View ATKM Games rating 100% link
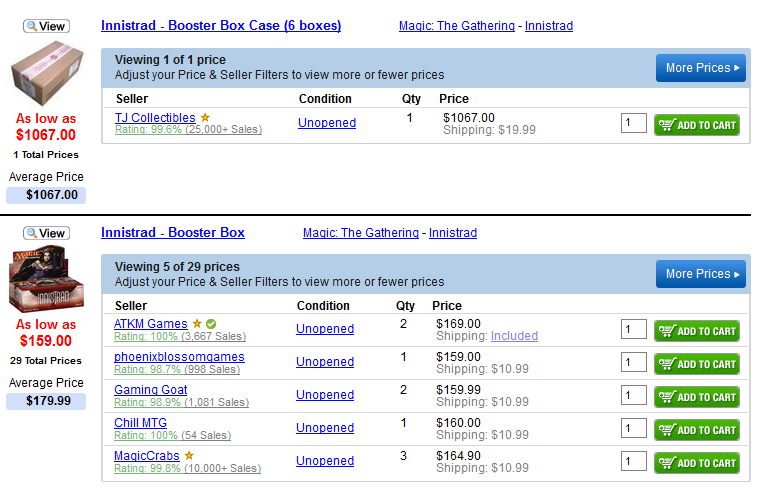 coord(180,336)
